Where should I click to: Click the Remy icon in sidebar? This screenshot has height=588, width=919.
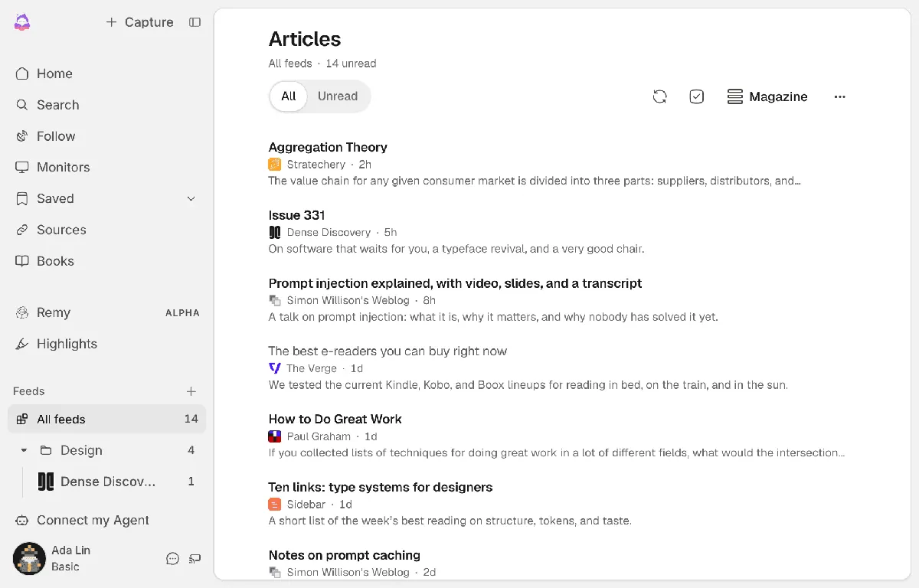[22, 313]
